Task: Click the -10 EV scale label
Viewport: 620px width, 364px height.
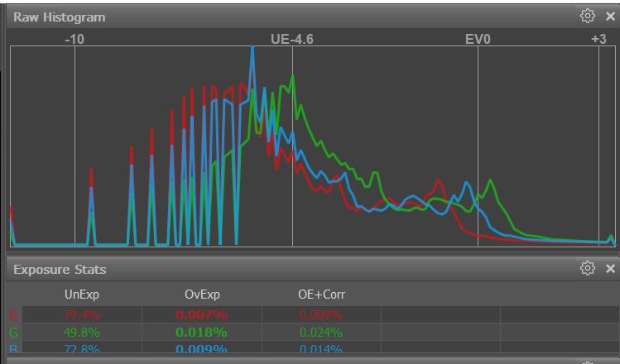Action: (x=74, y=39)
